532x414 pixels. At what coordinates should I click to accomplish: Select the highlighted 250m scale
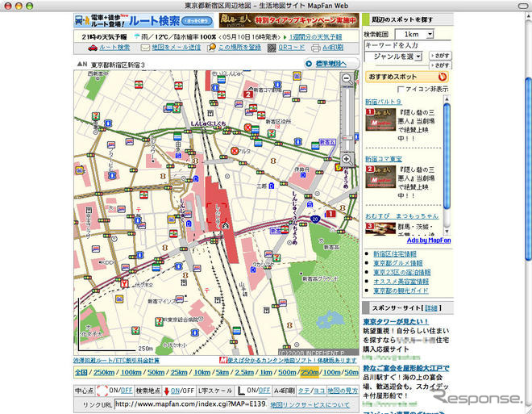[310, 372]
